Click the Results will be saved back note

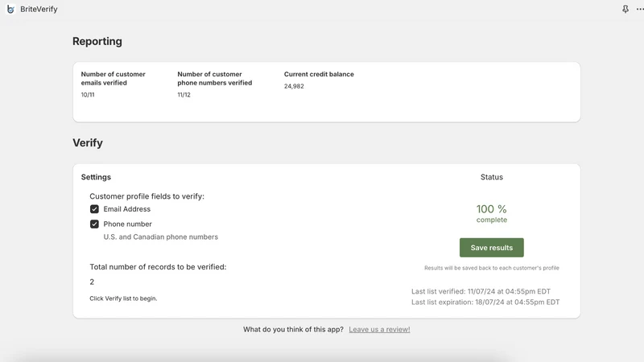tap(492, 268)
